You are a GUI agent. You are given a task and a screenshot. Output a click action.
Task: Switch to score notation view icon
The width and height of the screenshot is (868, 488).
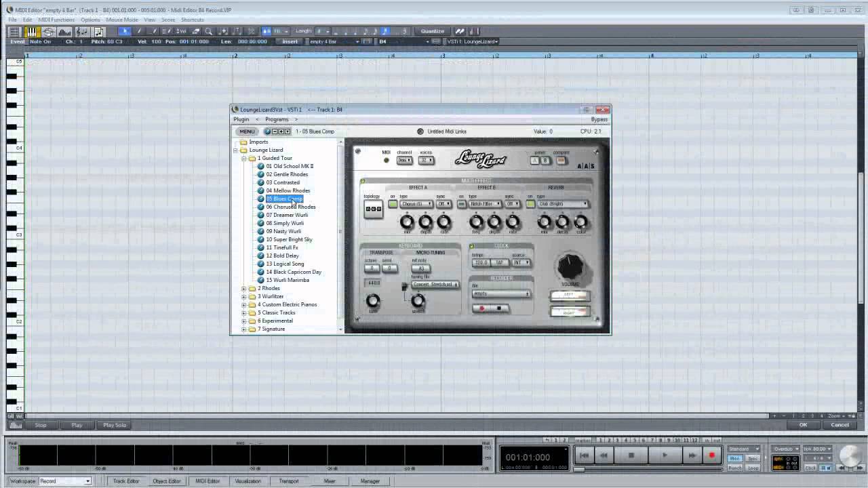click(82, 31)
